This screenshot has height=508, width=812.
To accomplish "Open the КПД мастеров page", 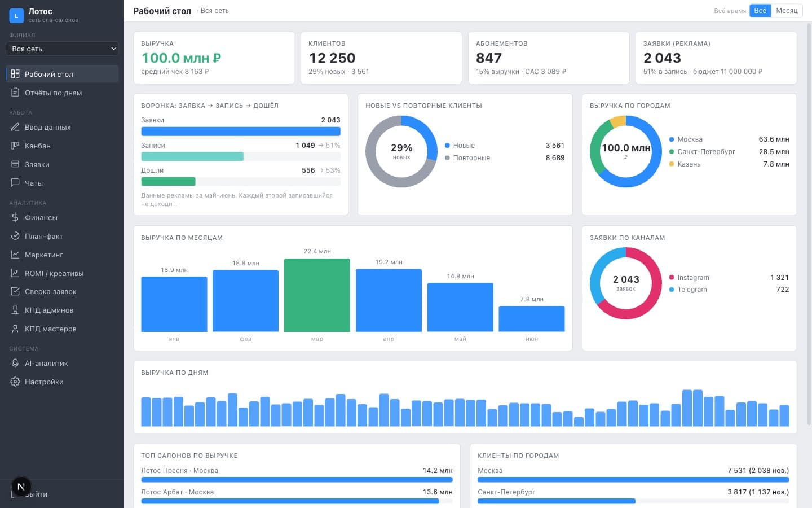I will point(62,329).
